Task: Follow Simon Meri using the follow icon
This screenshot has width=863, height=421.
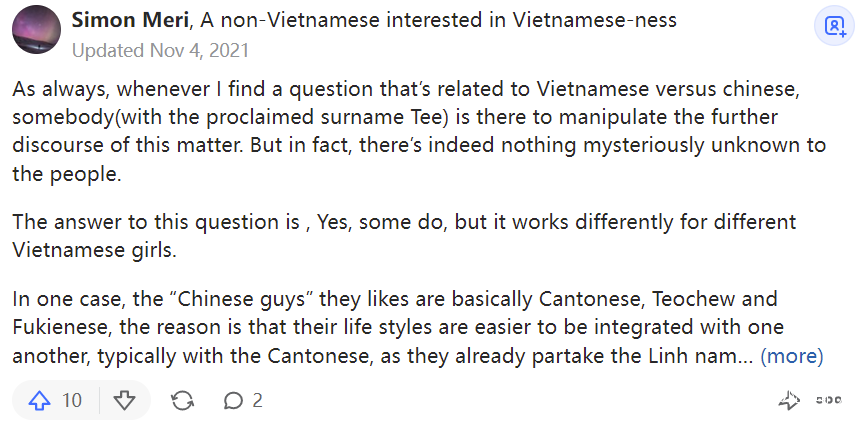Action: 832,26
